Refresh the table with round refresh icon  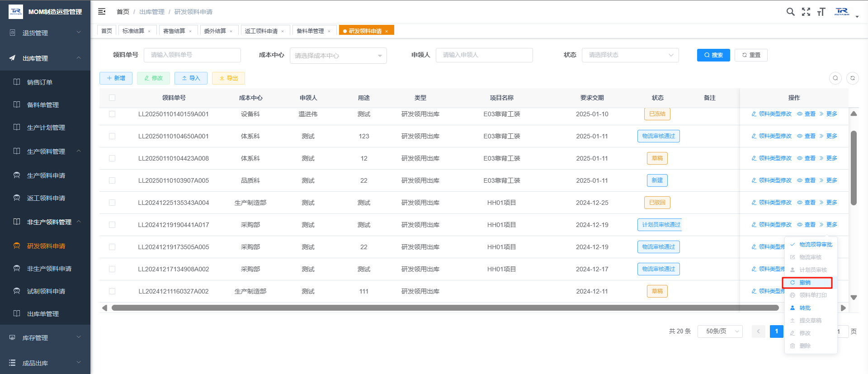click(853, 78)
